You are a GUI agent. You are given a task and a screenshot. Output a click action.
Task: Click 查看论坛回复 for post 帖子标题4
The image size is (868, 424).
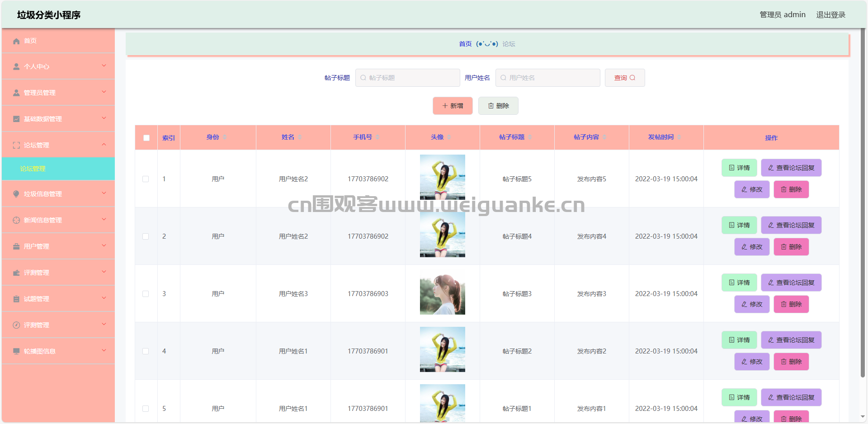click(791, 225)
